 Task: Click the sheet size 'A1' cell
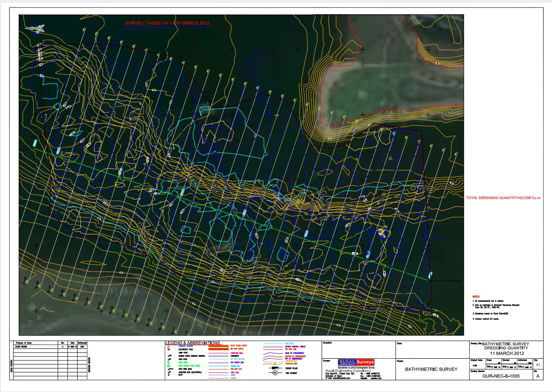[x=538, y=365]
